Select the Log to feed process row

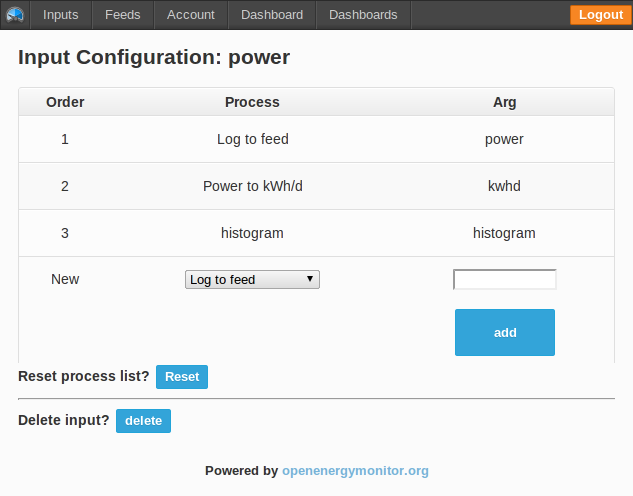(252, 139)
